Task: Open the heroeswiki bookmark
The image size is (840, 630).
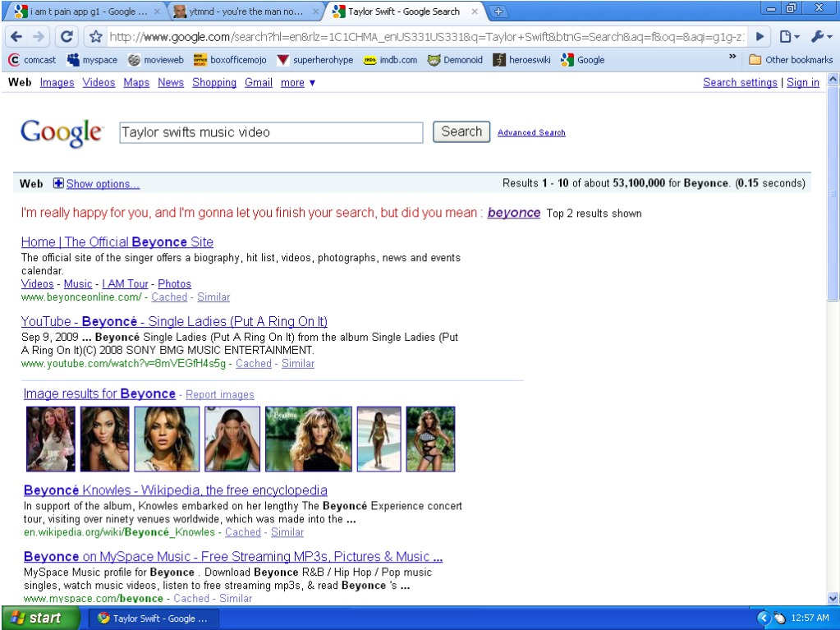Action: tap(521, 60)
